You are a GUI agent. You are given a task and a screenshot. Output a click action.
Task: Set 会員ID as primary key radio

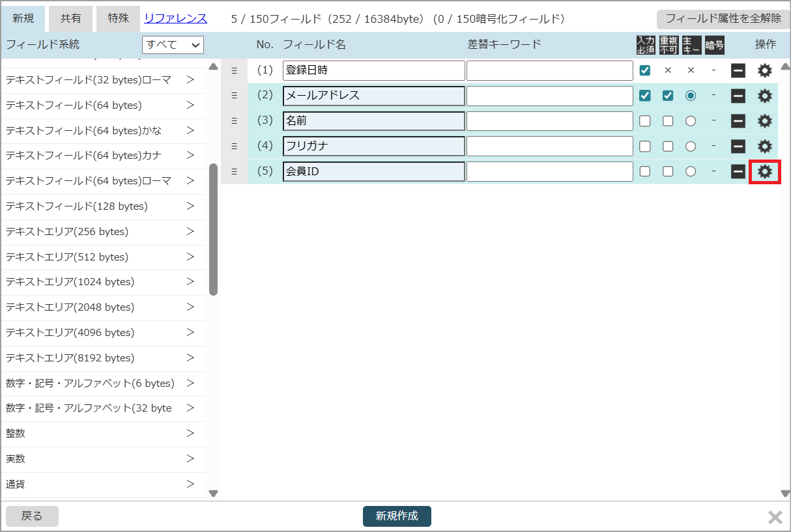pos(691,172)
